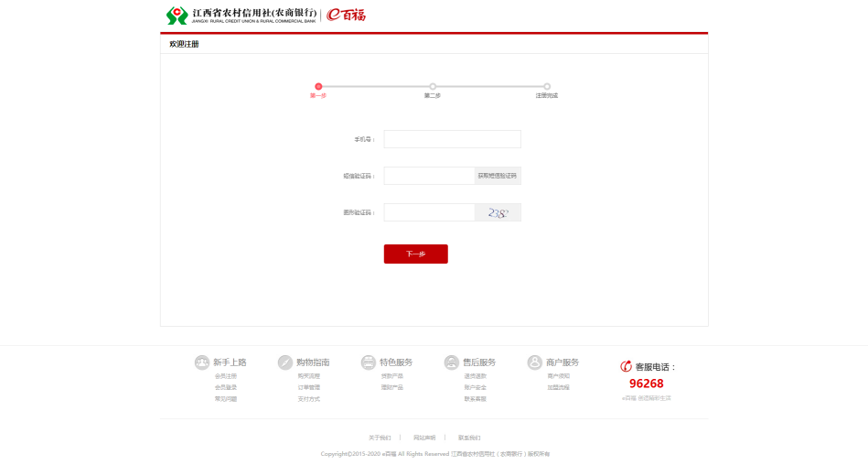This screenshot has height=465, width=868.
Task: Open the 退货退款 footer link
Action: click(475, 376)
